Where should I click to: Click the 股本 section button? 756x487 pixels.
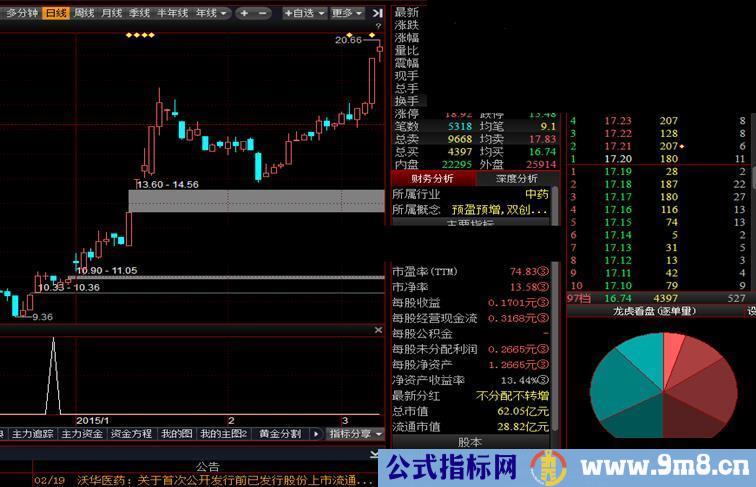coord(470,441)
